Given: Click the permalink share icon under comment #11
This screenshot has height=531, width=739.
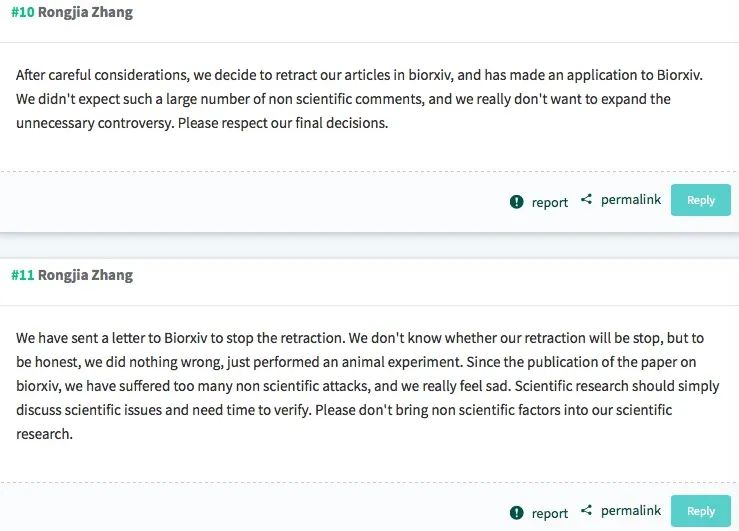Looking at the screenshot, I should (586, 511).
